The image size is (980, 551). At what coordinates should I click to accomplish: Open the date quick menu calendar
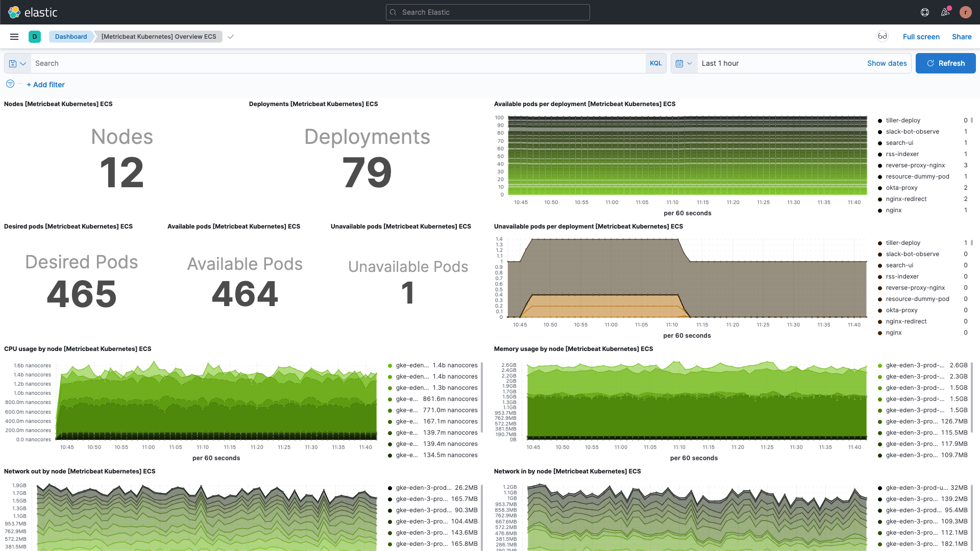point(684,63)
